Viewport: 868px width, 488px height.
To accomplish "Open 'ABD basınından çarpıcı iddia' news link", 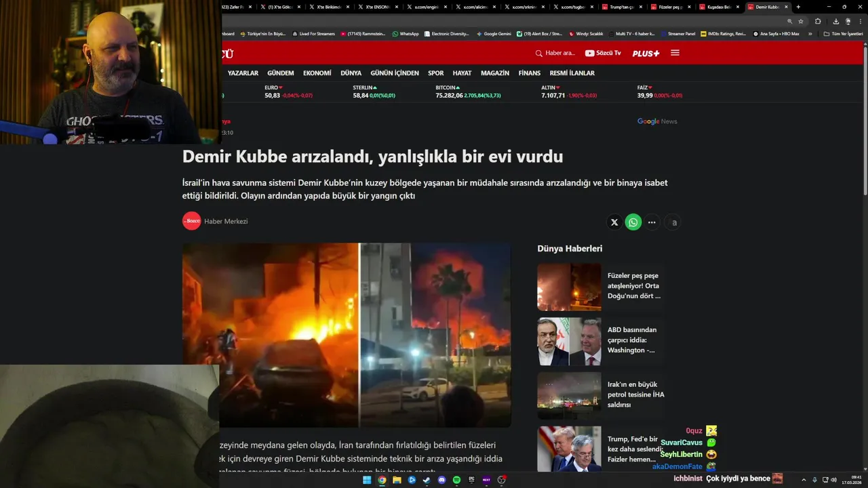I will pyautogui.click(x=632, y=340).
